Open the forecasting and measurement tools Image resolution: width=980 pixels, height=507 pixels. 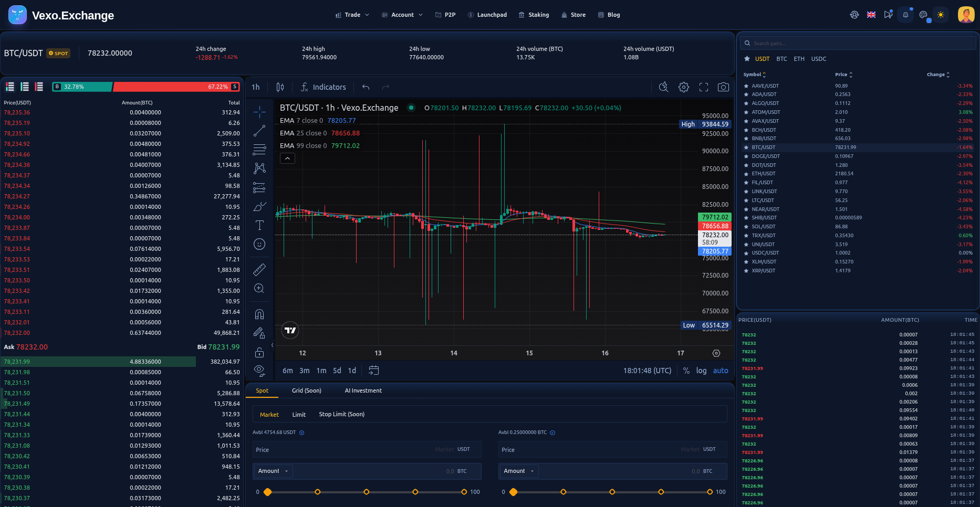(259, 187)
